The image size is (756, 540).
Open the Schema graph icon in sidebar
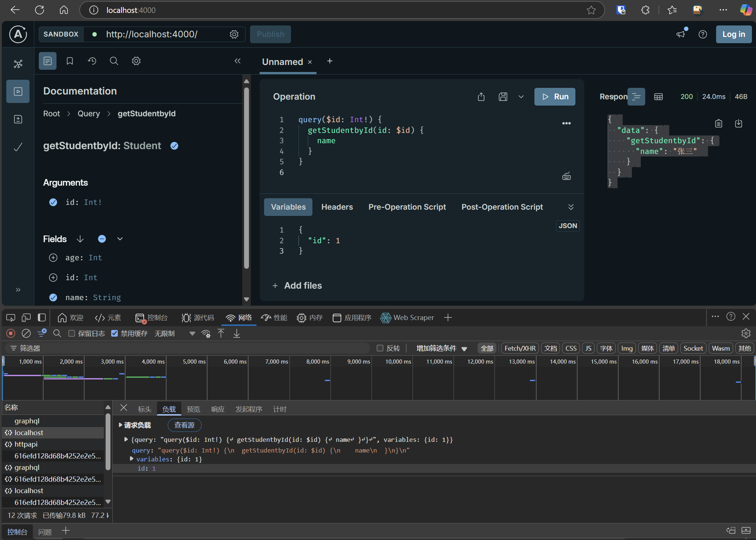click(x=18, y=64)
